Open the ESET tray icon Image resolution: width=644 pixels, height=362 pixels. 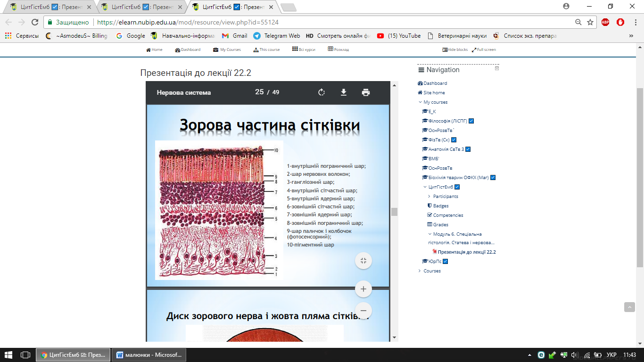click(x=541, y=355)
